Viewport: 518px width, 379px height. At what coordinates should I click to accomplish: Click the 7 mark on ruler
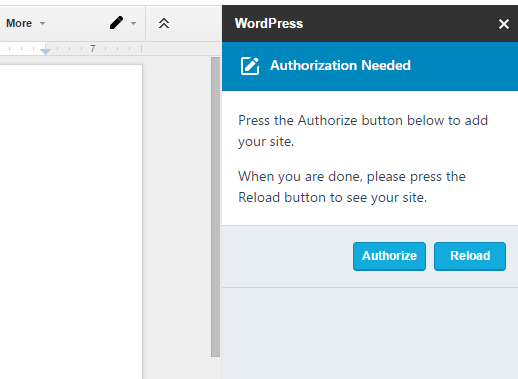93,49
